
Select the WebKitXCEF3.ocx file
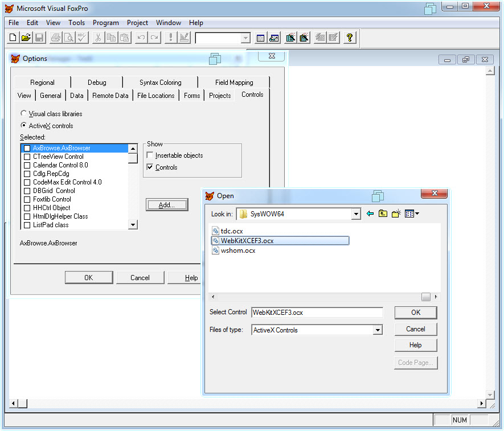[x=280, y=241]
